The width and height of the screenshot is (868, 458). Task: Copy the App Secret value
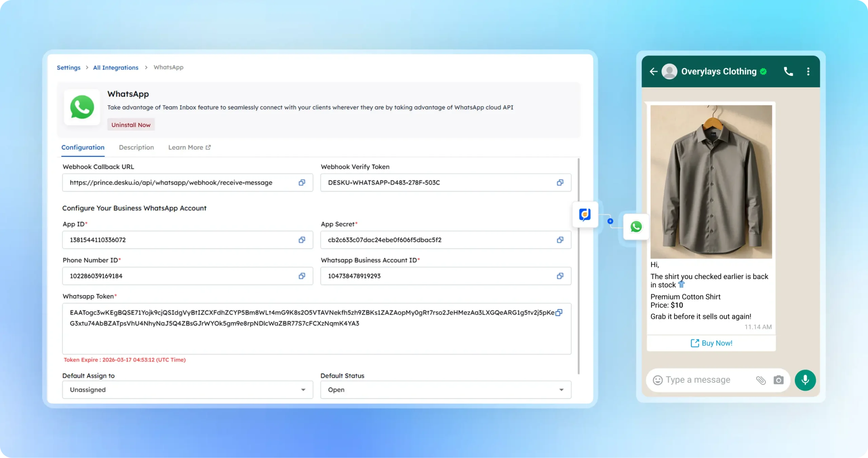pos(559,240)
